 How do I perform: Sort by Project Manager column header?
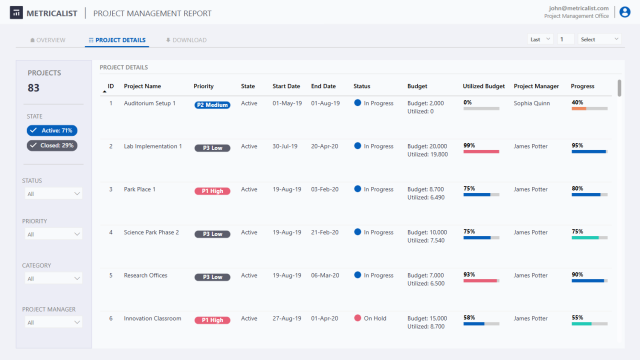coord(536,86)
